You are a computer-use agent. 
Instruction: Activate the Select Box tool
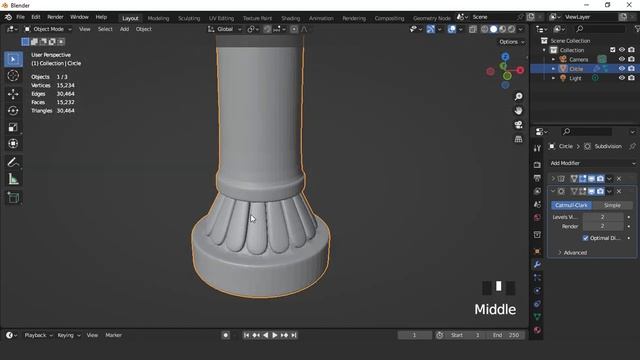[x=13, y=59]
